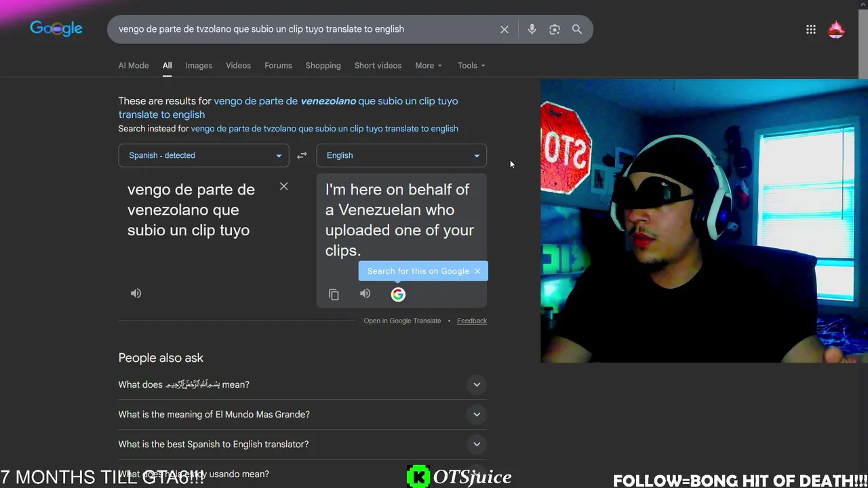
Task: Click the Feedback link
Action: (x=472, y=321)
